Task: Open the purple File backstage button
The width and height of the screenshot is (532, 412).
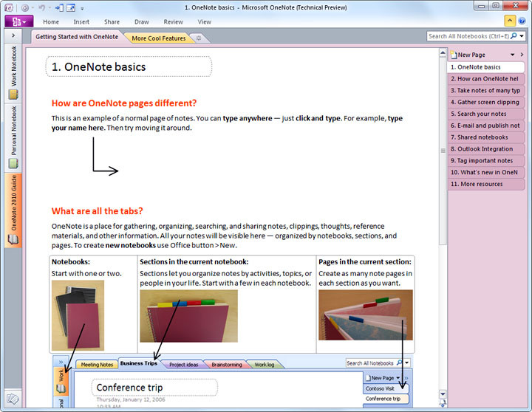Action: click(x=19, y=21)
